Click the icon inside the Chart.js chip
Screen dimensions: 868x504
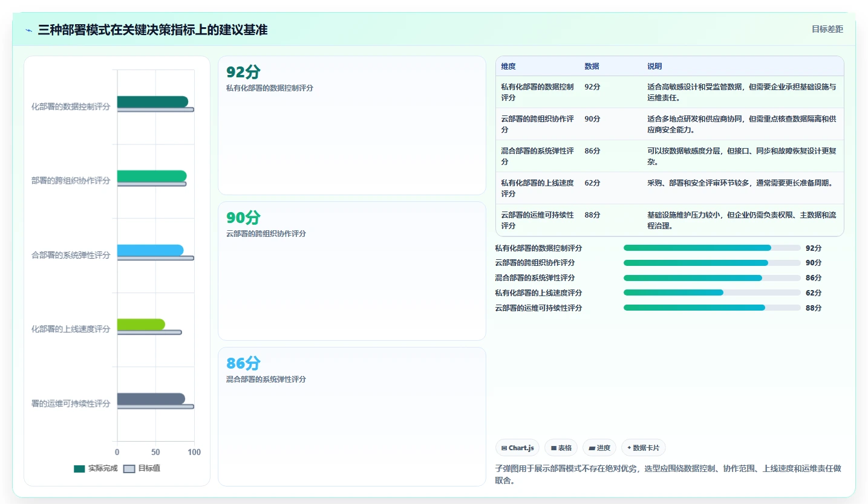click(504, 448)
